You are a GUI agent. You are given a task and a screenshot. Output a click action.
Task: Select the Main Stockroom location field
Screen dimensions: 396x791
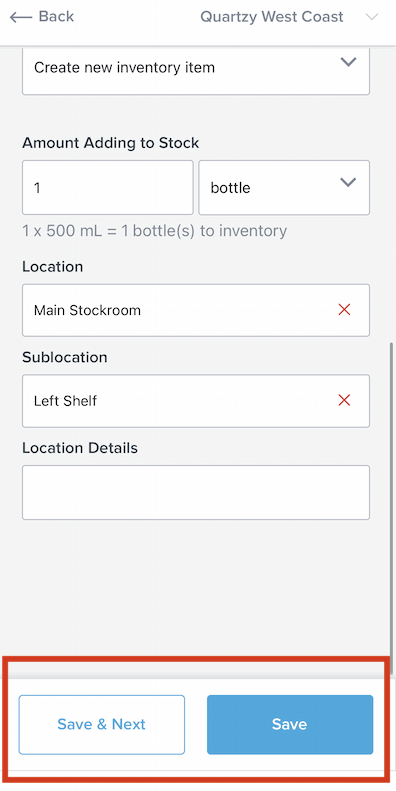click(196, 310)
